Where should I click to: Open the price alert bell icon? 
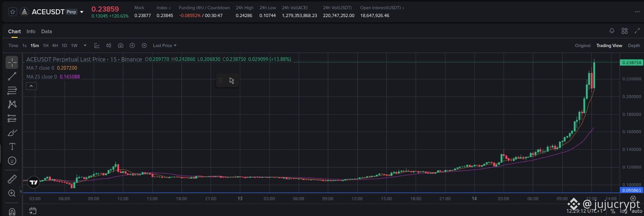pos(612,31)
